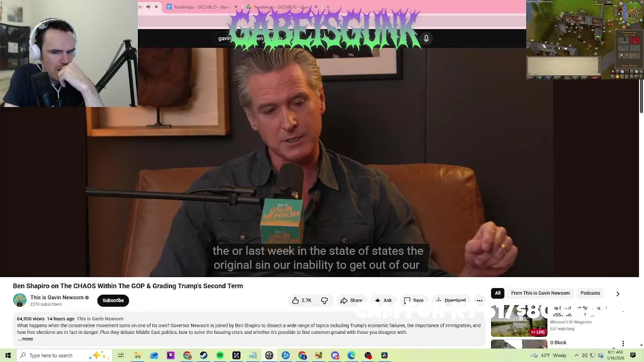Open Twitch from the taskbar
644x362 pixels.
click(x=171, y=355)
